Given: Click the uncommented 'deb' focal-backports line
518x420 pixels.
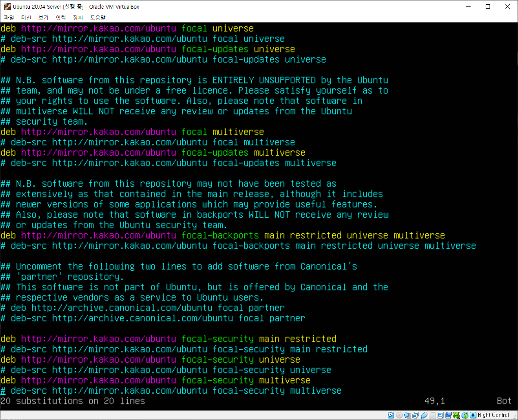Looking at the screenshot, I should pos(223,235).
